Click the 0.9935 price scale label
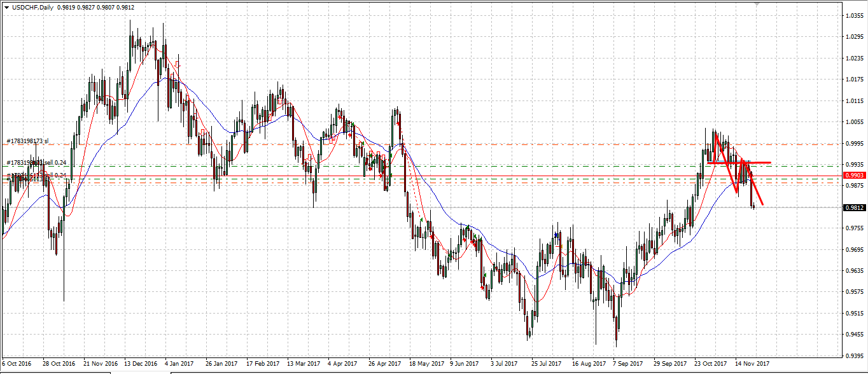868x374 pixels. tap(855, 164)
